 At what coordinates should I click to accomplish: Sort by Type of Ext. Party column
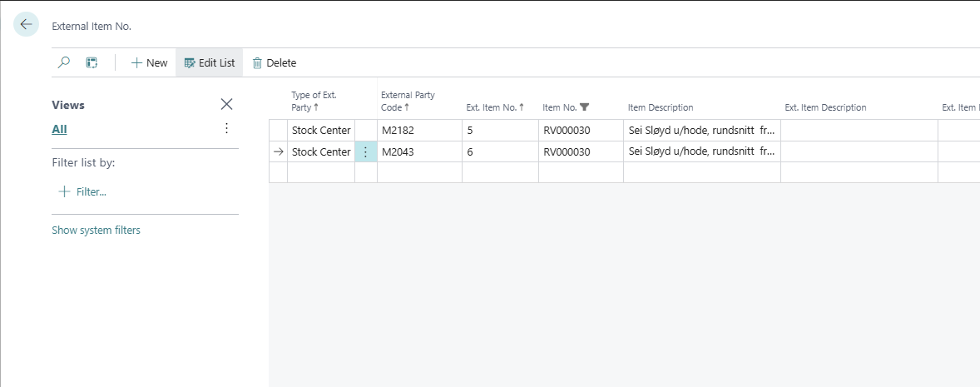tap(314, 101)
